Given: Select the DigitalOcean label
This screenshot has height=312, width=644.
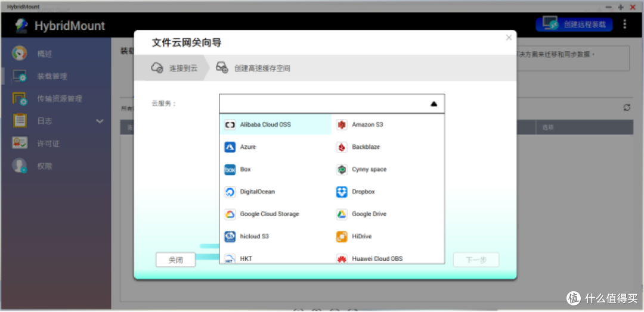Looking at the screenshot, I should click(x=257, y=192).
